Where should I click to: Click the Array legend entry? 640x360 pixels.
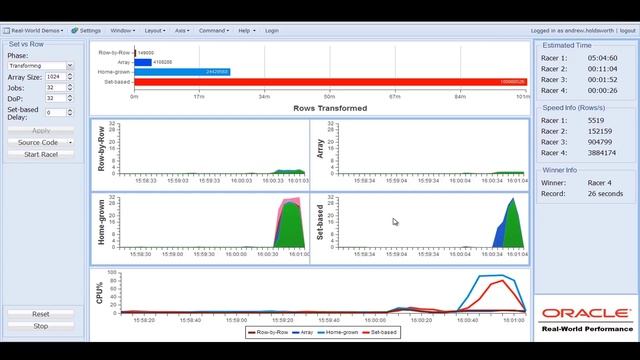[302, 332]
